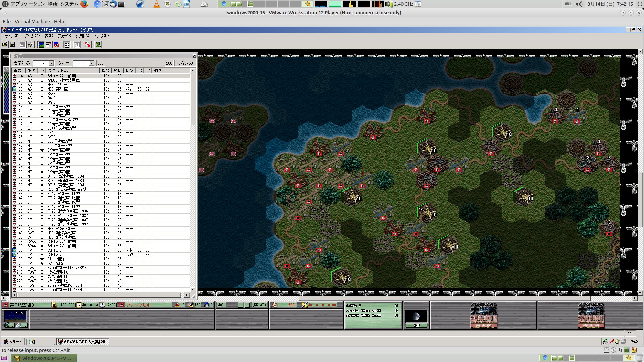Select the CV33 unit row
The image size is (644, 362).
[101, 137]
